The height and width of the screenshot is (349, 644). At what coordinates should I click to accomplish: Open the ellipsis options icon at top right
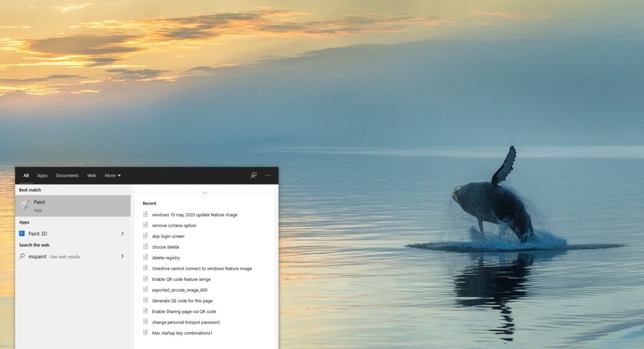coord(267,175)
